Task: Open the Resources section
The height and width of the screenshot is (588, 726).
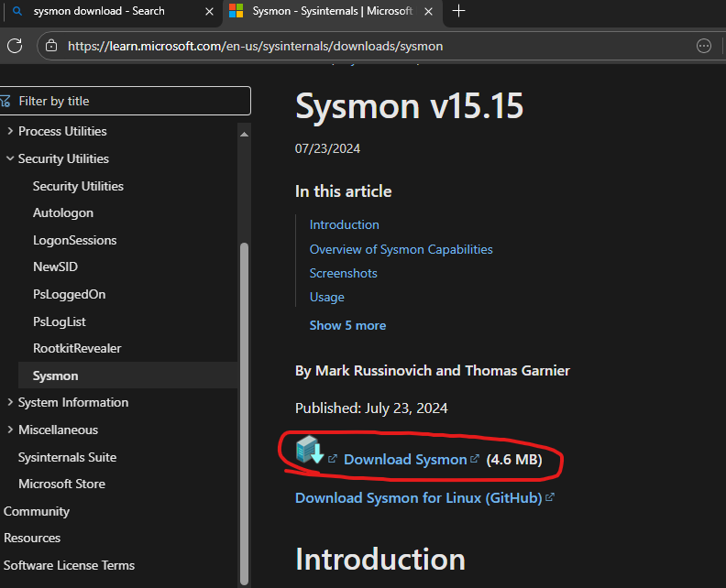Action: pyautogui.click(x=32, y=538)
